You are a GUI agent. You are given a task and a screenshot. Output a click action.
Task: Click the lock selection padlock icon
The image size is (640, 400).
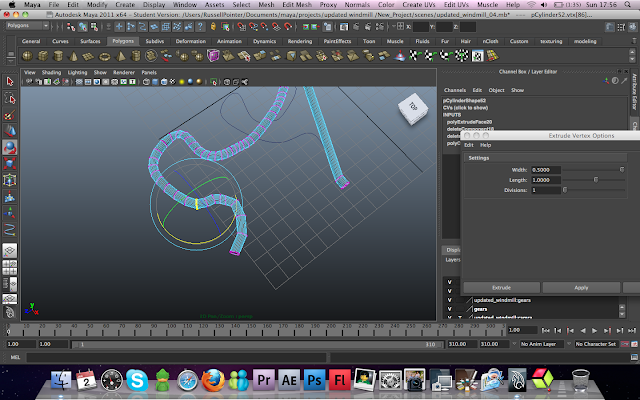tap(213, 27)
